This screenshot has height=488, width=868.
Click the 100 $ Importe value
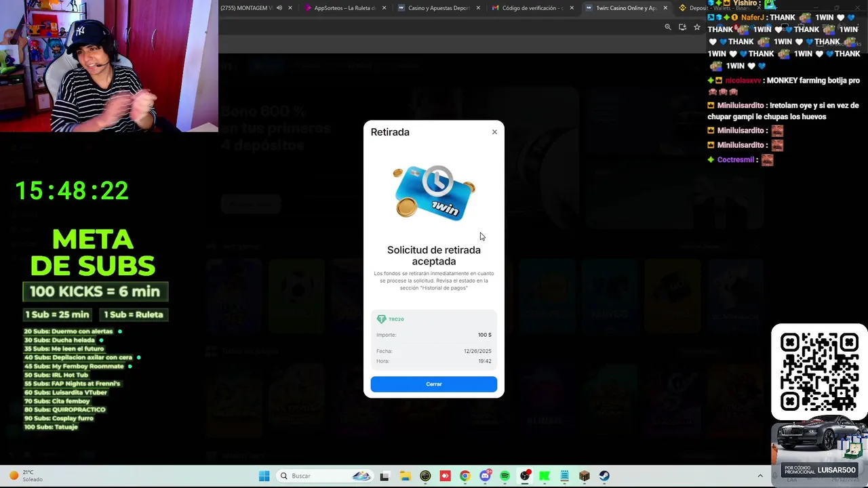484,335
